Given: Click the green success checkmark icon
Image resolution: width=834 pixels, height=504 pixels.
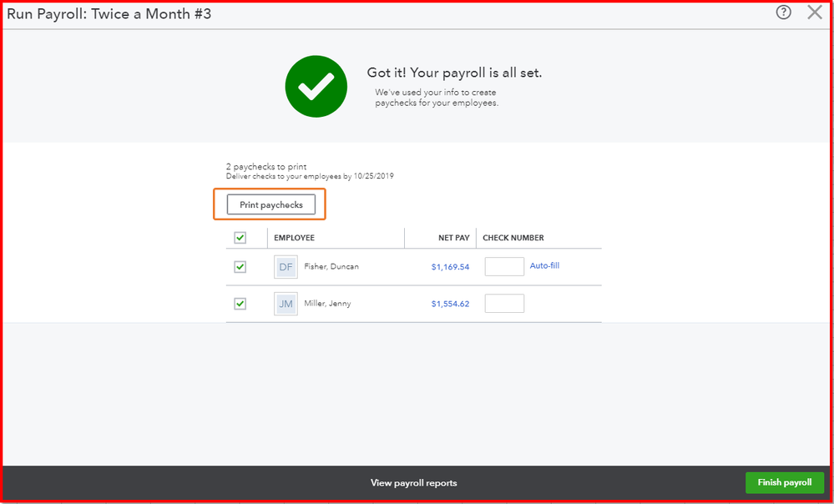Looking at the screenshot, I should tap(316, 87).
